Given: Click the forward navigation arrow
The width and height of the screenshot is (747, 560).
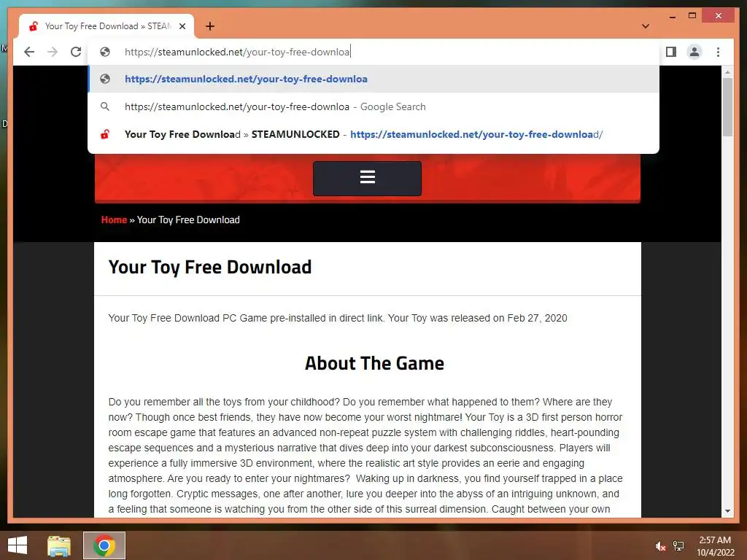Looking at the screenshot, I should pos(53,52).
